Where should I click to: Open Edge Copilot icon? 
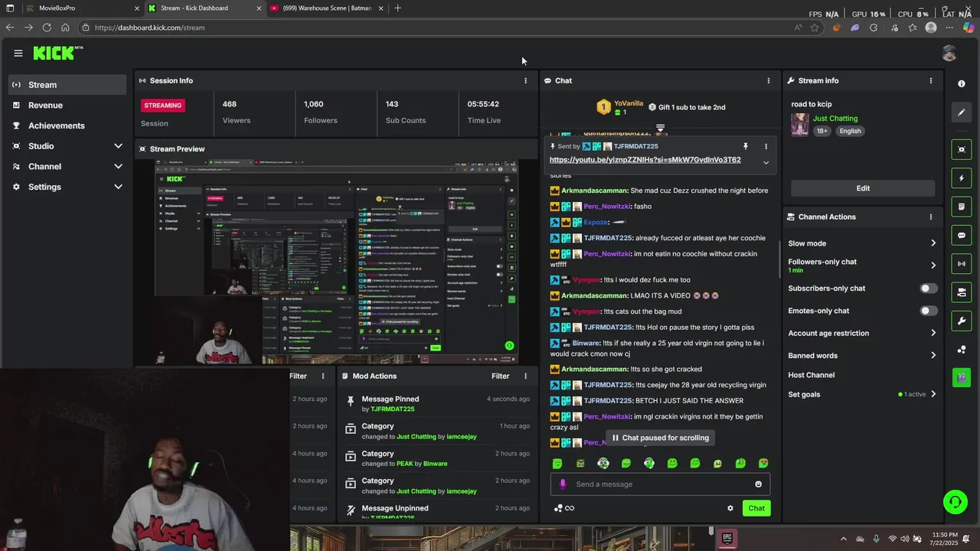point(969,28)
